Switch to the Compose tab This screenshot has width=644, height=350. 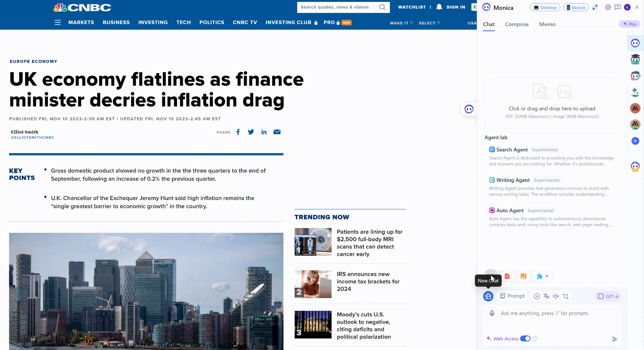point(516,24)
